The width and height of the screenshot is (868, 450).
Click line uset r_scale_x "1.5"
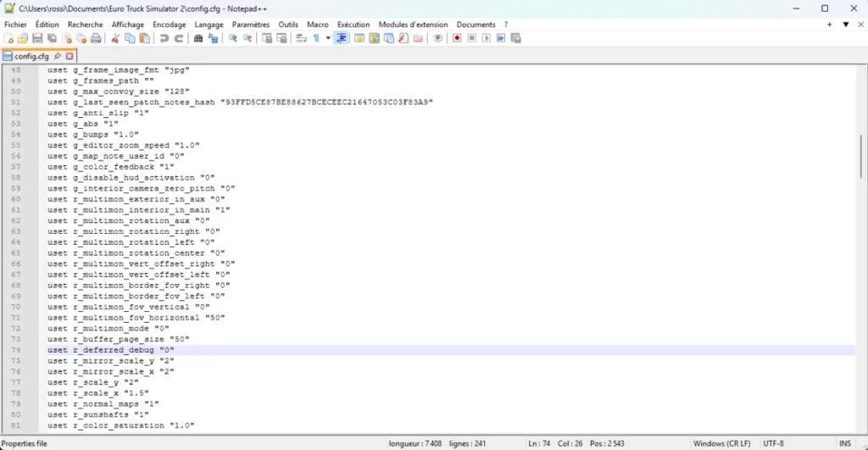[98, 393]
